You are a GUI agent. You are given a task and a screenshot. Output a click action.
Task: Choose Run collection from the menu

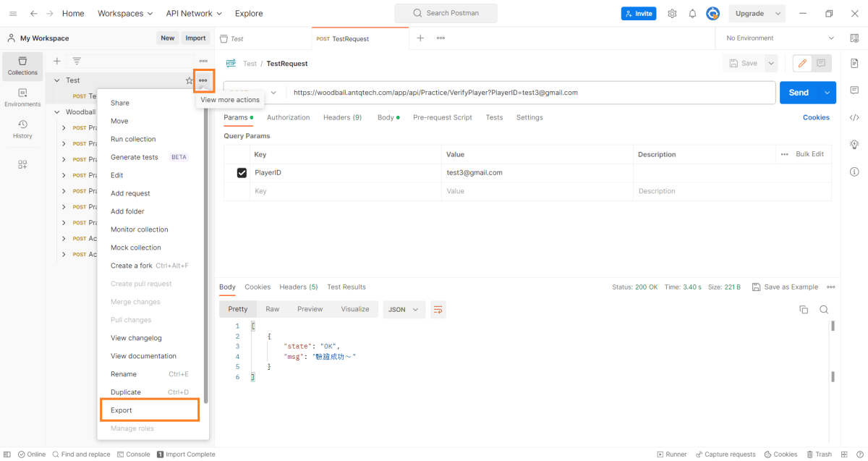133,139
